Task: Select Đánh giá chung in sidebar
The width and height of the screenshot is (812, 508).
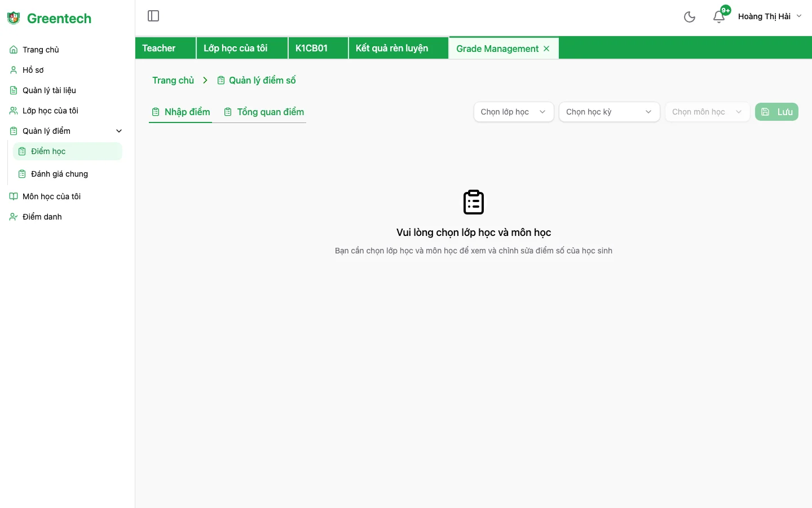Action: pos(59,174)
